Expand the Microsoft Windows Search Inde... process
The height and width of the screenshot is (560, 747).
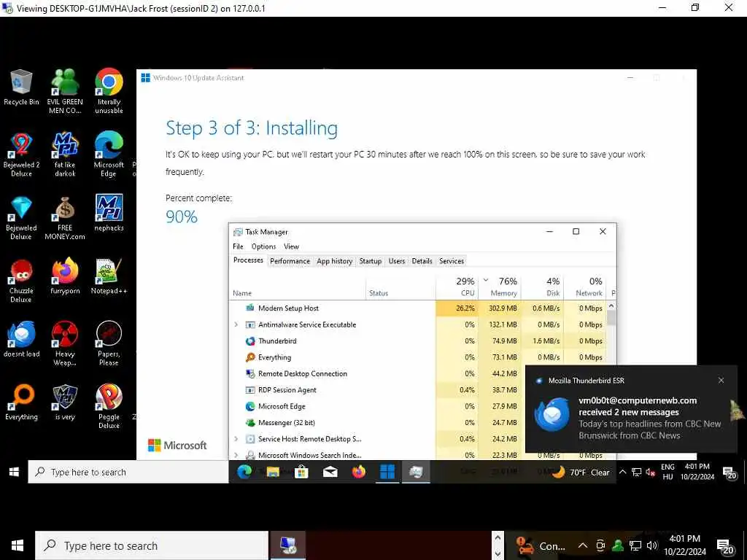pyautogui.click(x=236, y=455)
